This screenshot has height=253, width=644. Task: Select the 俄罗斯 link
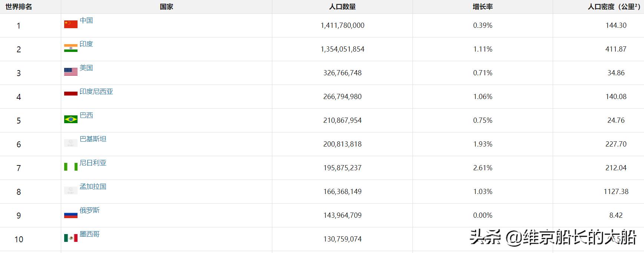click(x=90, y=210)
